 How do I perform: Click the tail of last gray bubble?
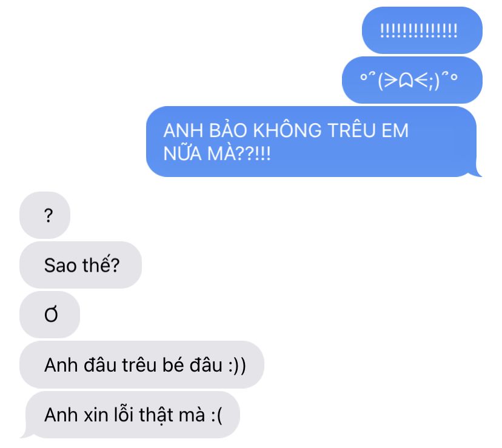coord(25,433)
